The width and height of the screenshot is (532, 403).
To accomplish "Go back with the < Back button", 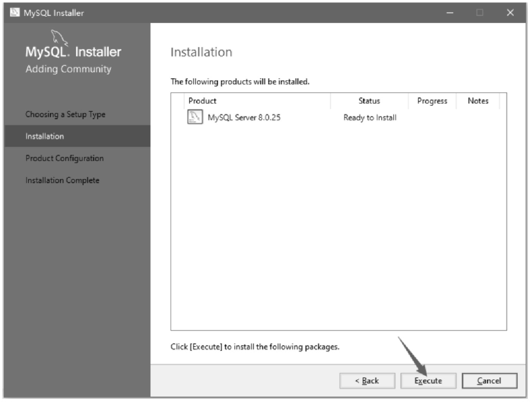I will click(367, 381).
